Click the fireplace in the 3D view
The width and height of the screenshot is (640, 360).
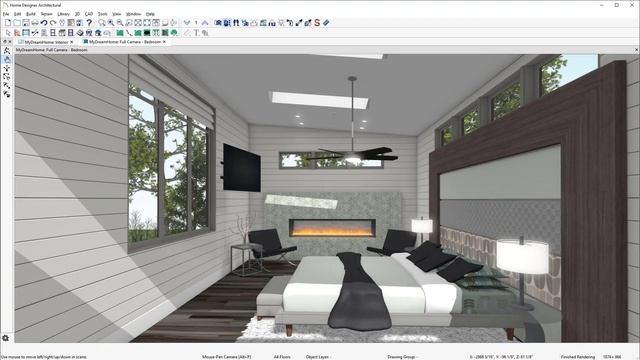[332, 228]
